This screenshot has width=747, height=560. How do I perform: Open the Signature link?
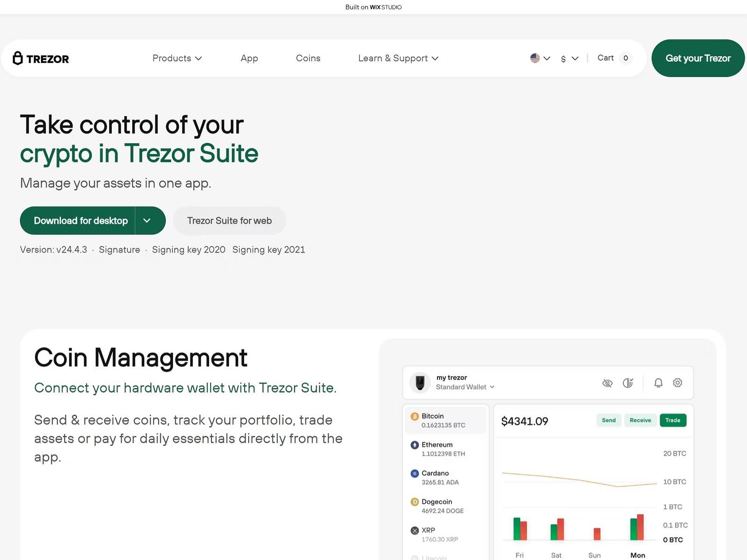point(120,250)
